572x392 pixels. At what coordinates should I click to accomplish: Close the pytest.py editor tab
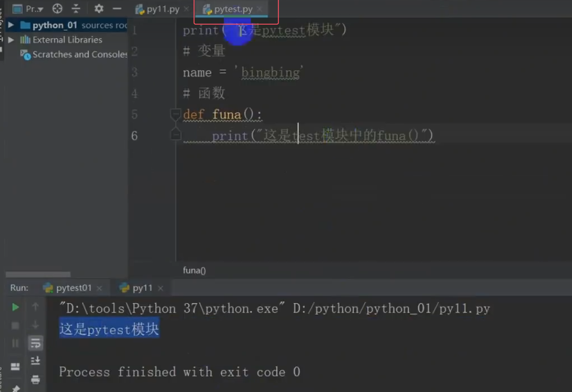coord(259,9)
